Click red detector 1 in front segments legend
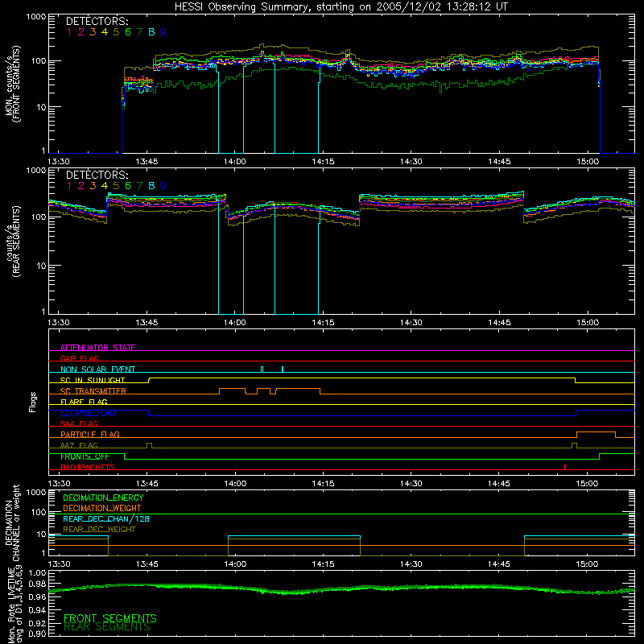 tap(69, 32)
